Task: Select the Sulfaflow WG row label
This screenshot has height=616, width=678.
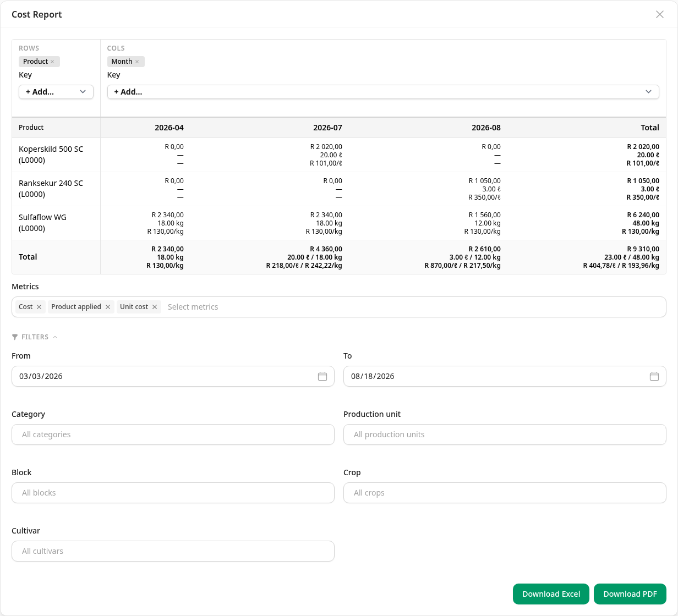Action: pyautogui.click(x=42, y=223)
